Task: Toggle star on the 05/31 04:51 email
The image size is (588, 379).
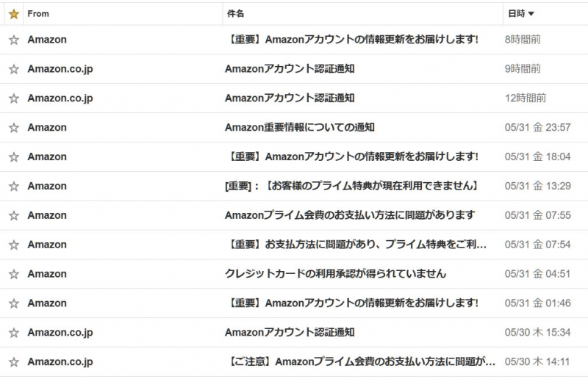Action: tap(13, 274)
